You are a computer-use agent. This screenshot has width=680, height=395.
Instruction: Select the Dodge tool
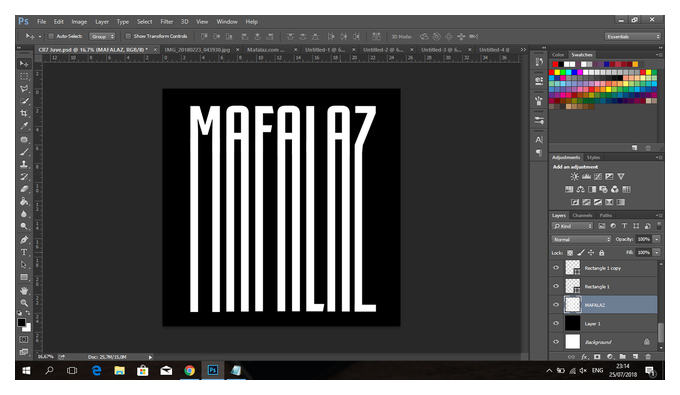pos(24,226)
